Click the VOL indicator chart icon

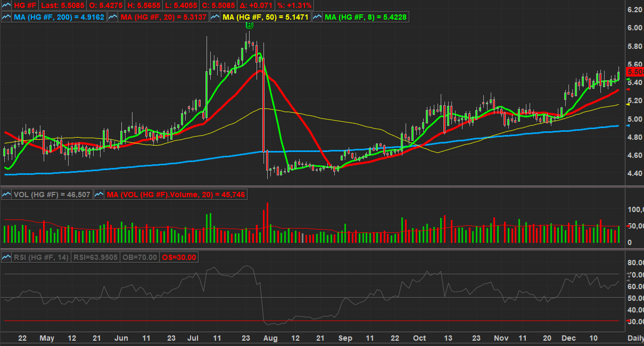(6, 195)
